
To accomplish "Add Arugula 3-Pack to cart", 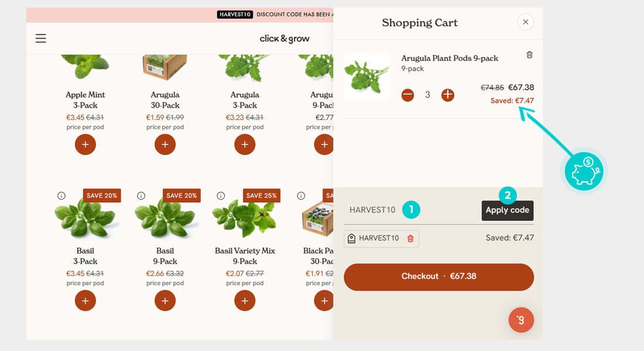I will pos(245,144).
